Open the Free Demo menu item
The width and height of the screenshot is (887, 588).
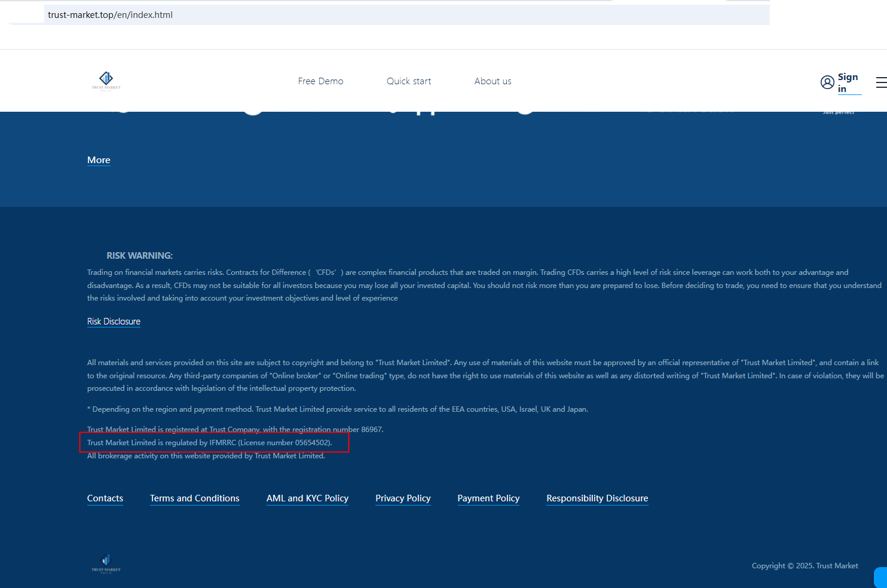(x=320, y=81)
